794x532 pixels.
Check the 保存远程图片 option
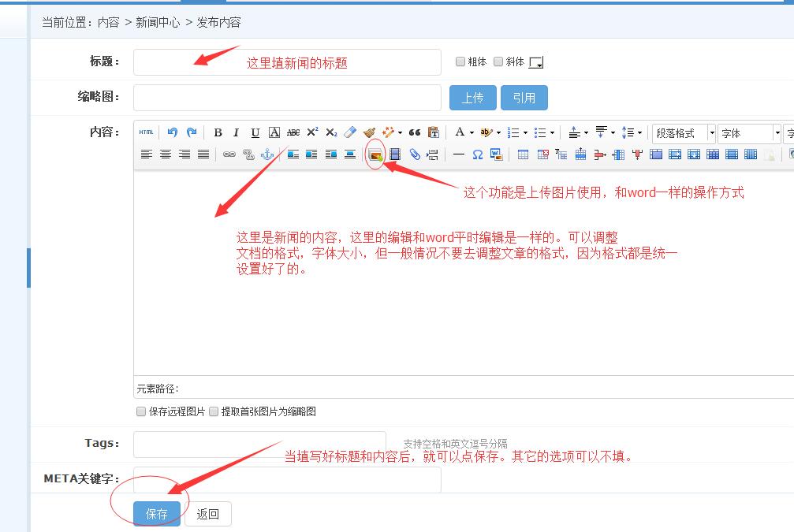(x=141, y=411)
